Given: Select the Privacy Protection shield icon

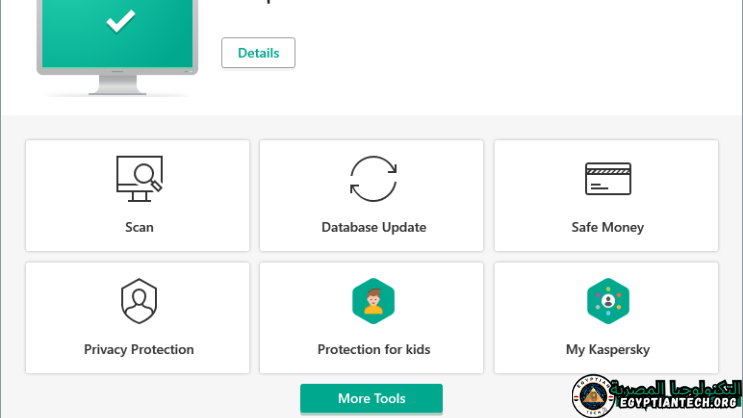Looking at the screenshot, I should click(139, 302).
